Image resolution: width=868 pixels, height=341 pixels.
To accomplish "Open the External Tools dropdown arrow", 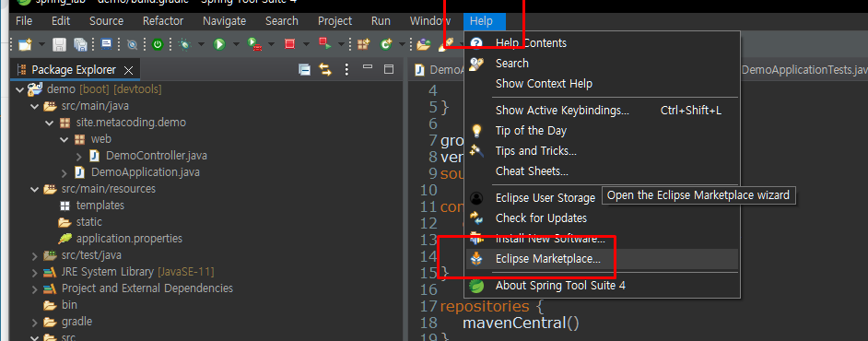I will point(271,44).
